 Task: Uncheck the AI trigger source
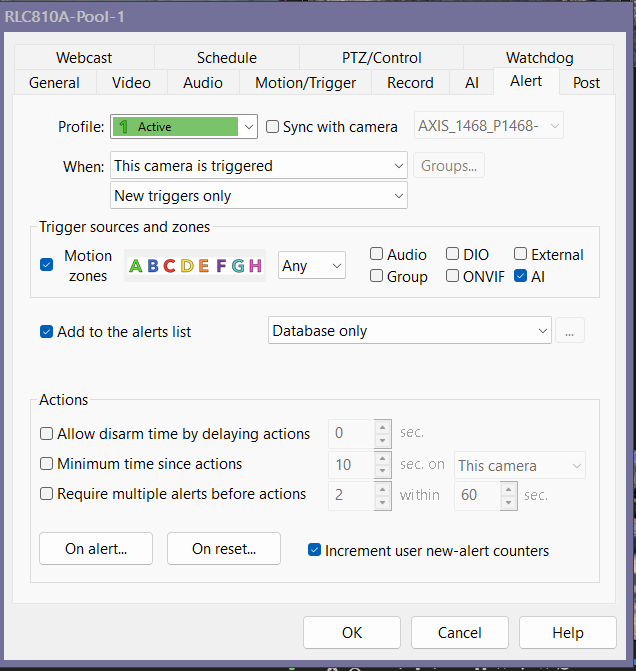pyautogui.click(x=521, y=276)
